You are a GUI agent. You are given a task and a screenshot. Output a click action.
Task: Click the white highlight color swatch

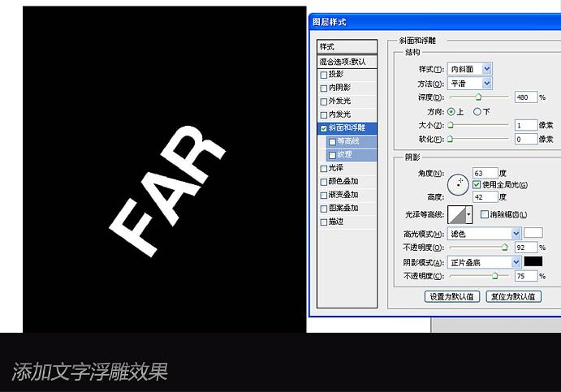533,233
